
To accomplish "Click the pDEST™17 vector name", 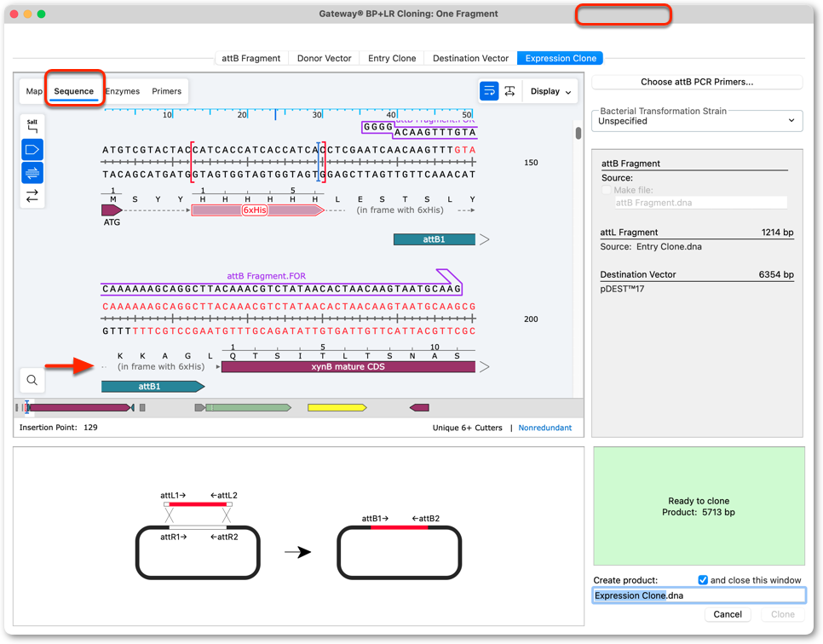I will tap(622, 289).
